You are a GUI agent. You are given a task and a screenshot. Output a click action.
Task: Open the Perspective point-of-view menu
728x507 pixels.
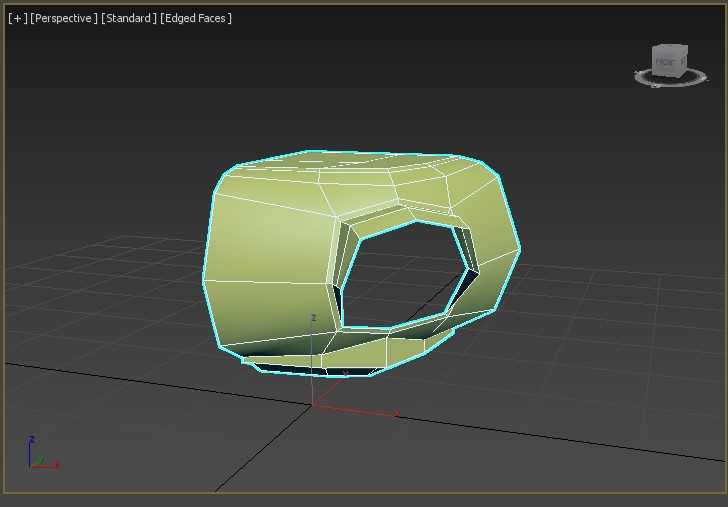(64, 18)
